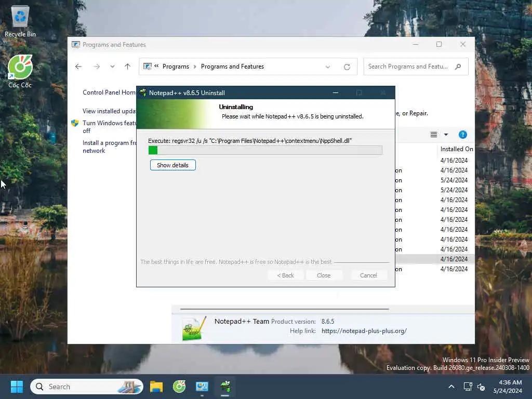Viewport: 532px width, 399px height.
Task: Expand the address bar history dropdown
Action: tap(328, 67)
